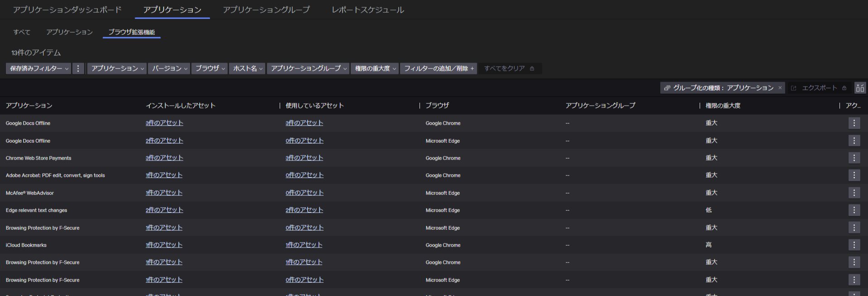The height and width of the screenshot is (296, 868).
Task: Open actions menu for McAfee WebAdvisor row
Action: tap(854, 193)
